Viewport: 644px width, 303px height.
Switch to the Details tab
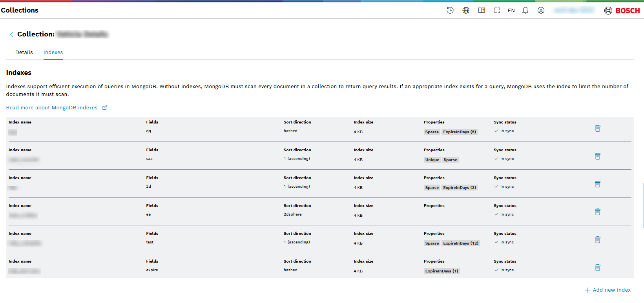[24, 53]
